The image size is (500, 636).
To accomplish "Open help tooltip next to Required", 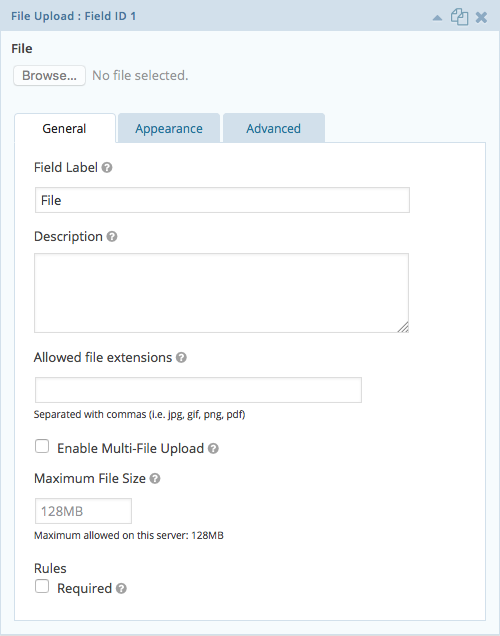I will (x=121, y=589).
